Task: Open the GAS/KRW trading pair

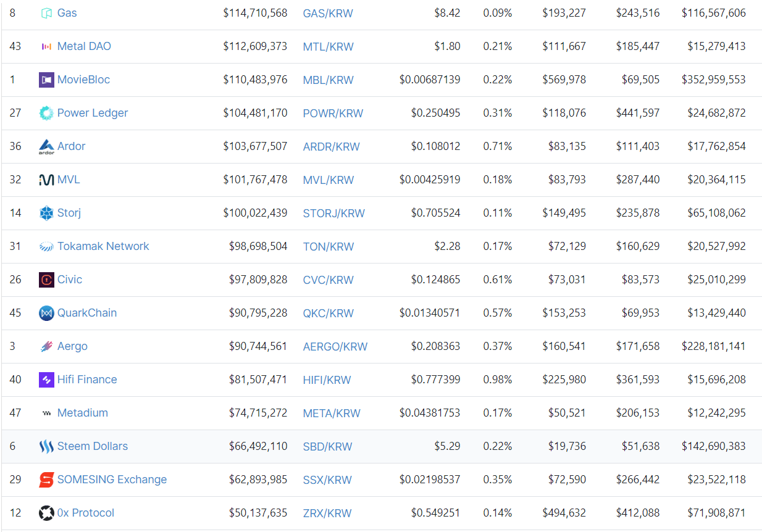Action: click(x=328, y=14)
